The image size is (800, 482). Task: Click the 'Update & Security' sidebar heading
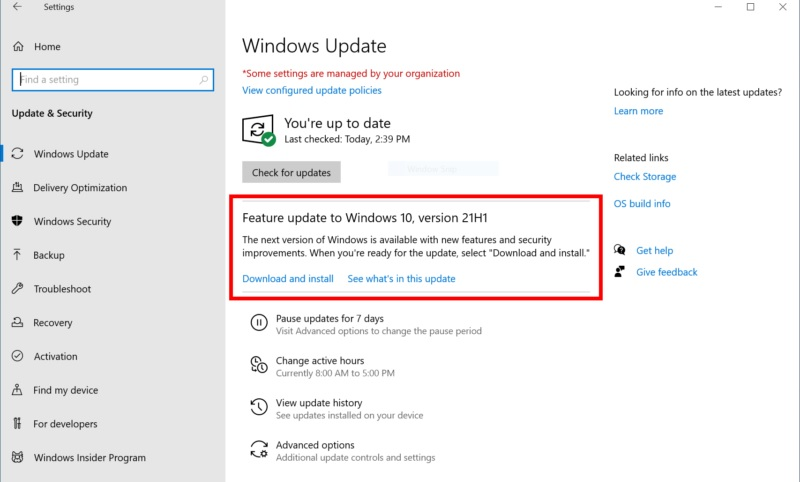click(52, 113)
